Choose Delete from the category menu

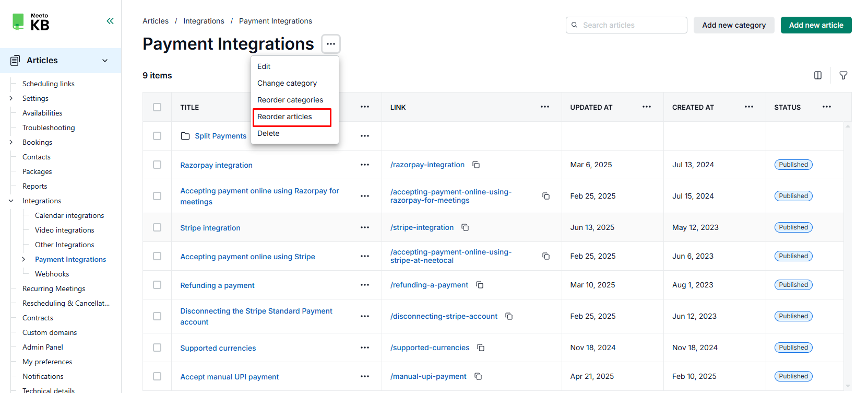tap(295, 133)
